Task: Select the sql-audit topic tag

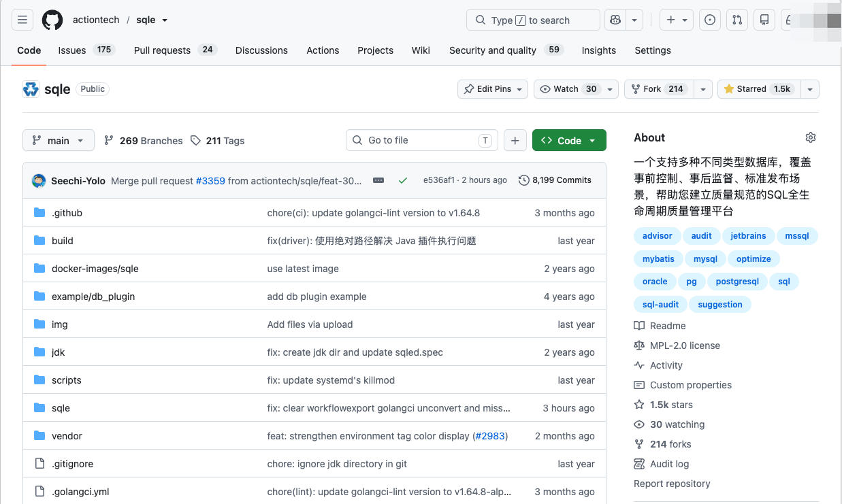Action: [660, 305]
